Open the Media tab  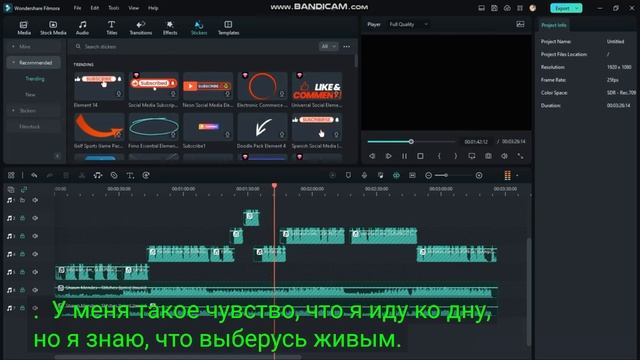24,28
